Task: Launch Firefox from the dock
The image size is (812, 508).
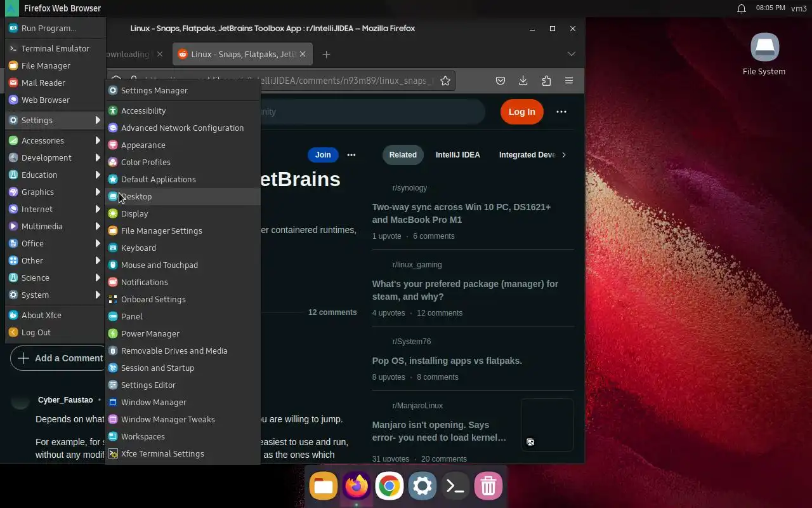Action: tap(357, 486)
